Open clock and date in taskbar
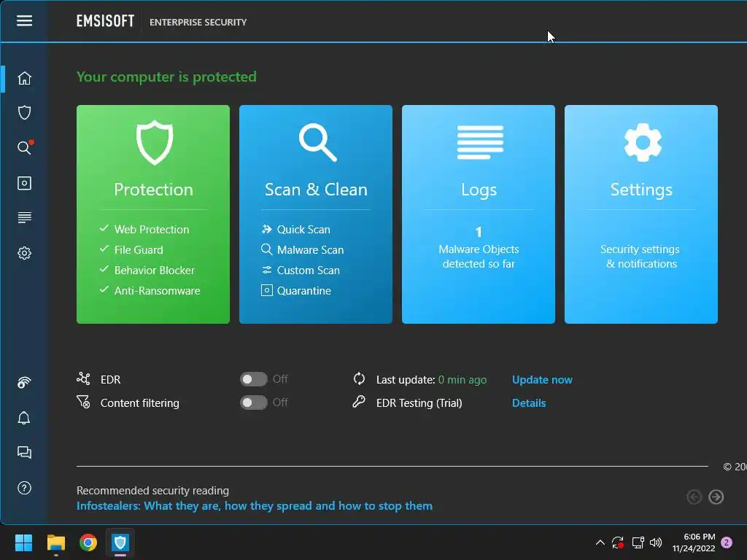Image resolution: width=747 pixels, height=560 pixels. (694, 542)
